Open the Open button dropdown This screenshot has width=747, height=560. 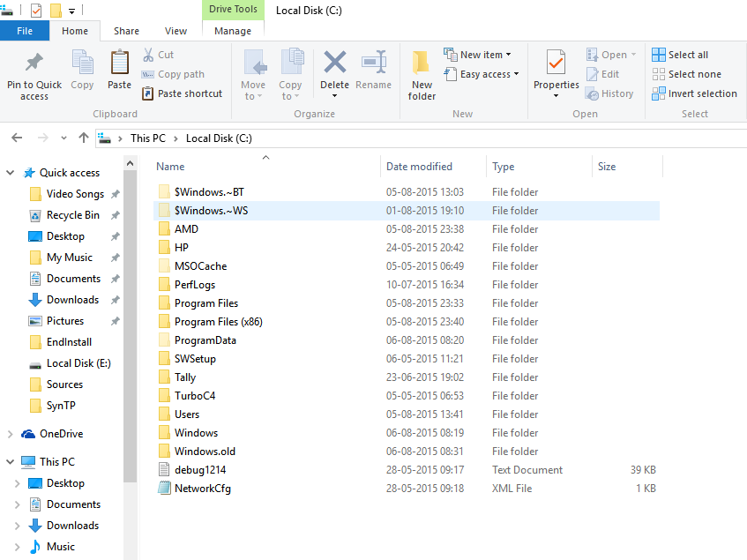click(x=633, y=55)
